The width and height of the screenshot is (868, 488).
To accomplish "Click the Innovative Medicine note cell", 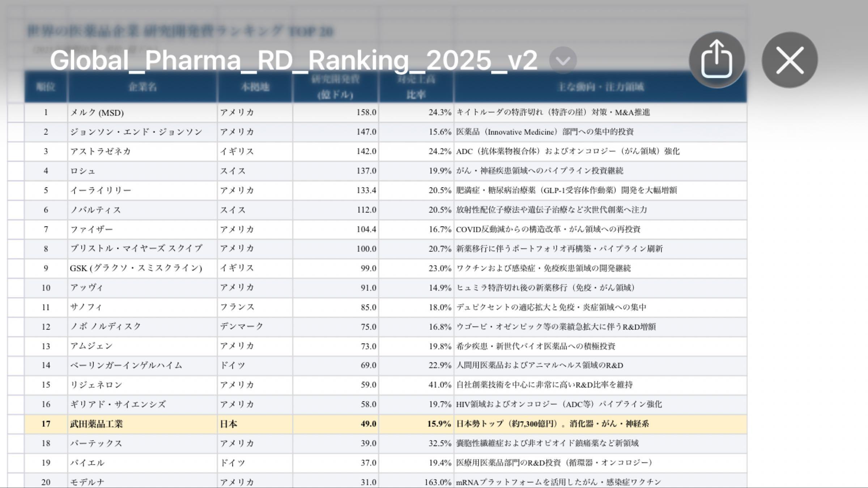I will pos(600,132).
